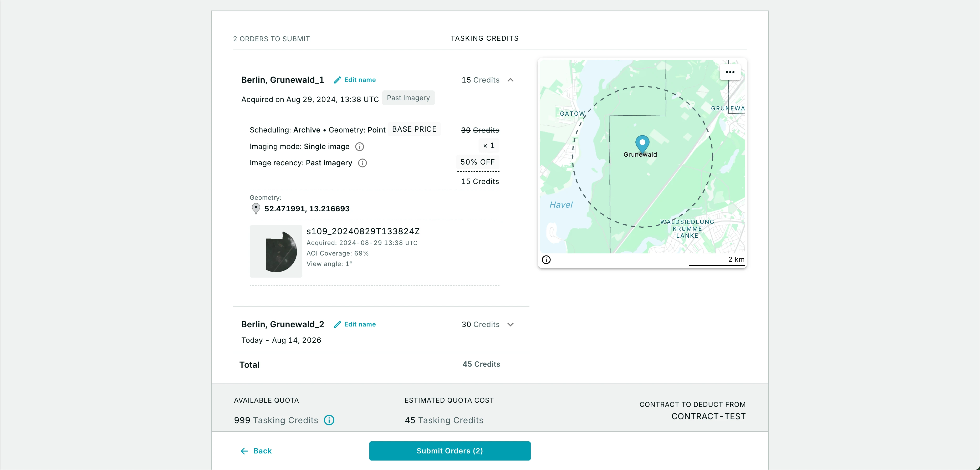This screenshot has width=980, height=470.
Task: Go Back to the previous step
Action: click(256, 451)
